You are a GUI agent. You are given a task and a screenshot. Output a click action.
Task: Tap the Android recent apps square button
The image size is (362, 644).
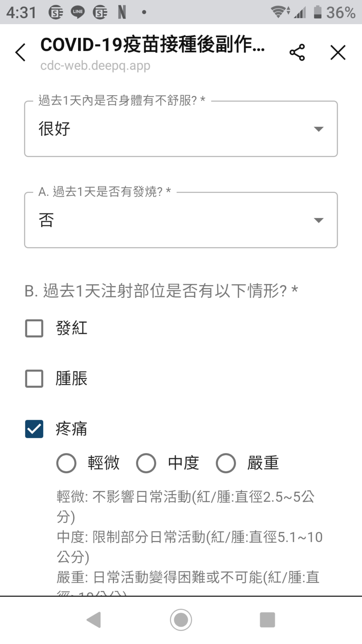(267, 620)
